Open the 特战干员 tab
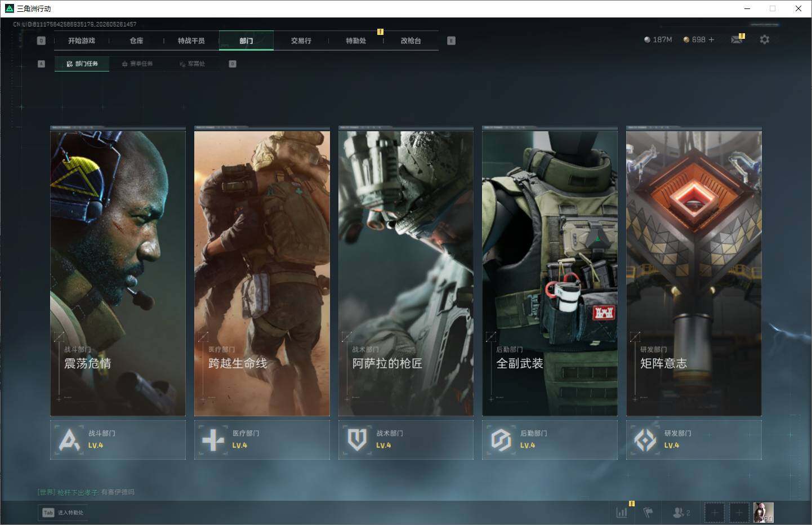This screenshot has width=812, height=525. (x=191, y=41)
